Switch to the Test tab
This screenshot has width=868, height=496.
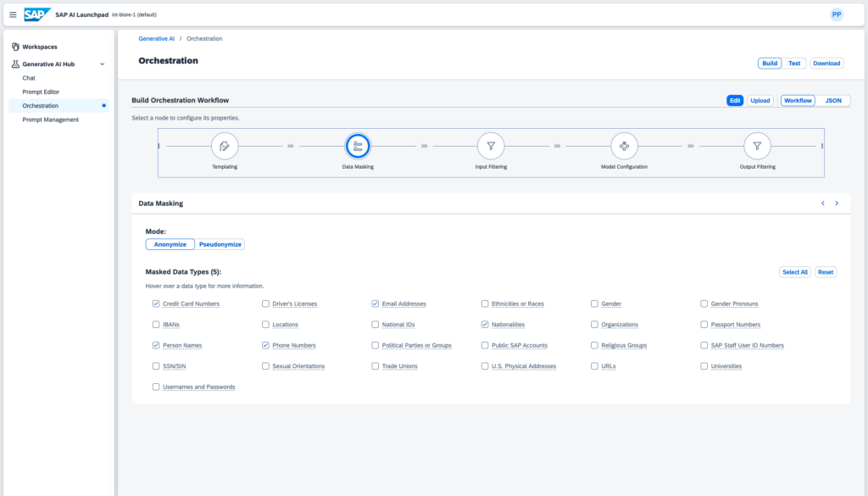(794, 63)
